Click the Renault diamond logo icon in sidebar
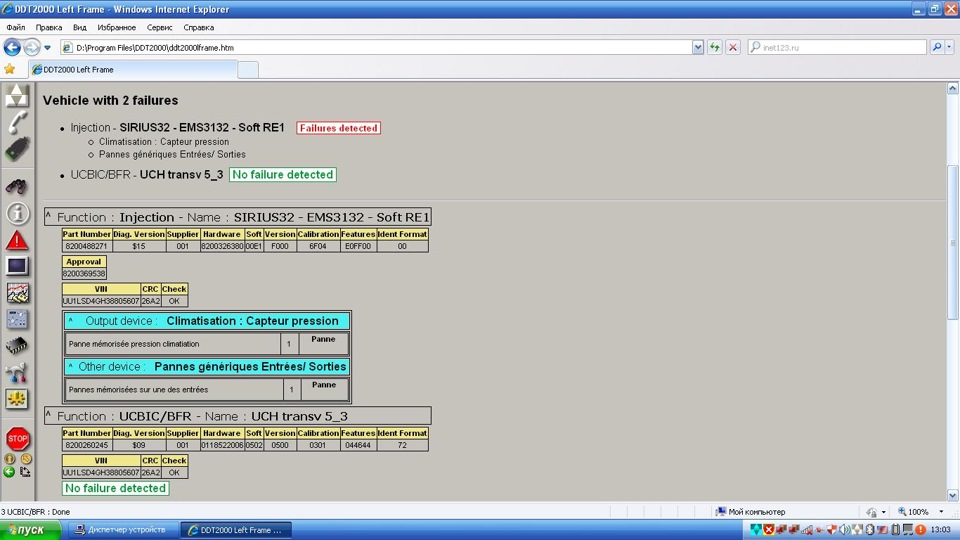Image resolution: width=960 pixels, height=540 pixels. 17,96
